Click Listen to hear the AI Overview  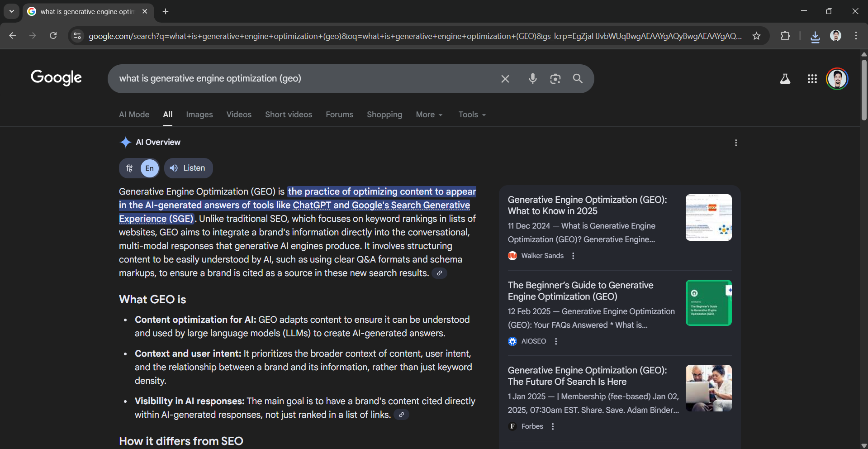coord(188,168)
